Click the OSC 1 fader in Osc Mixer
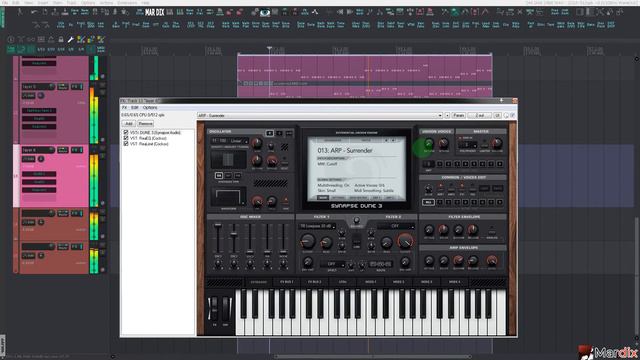This screenshot has width=640, height=360. 218,225
